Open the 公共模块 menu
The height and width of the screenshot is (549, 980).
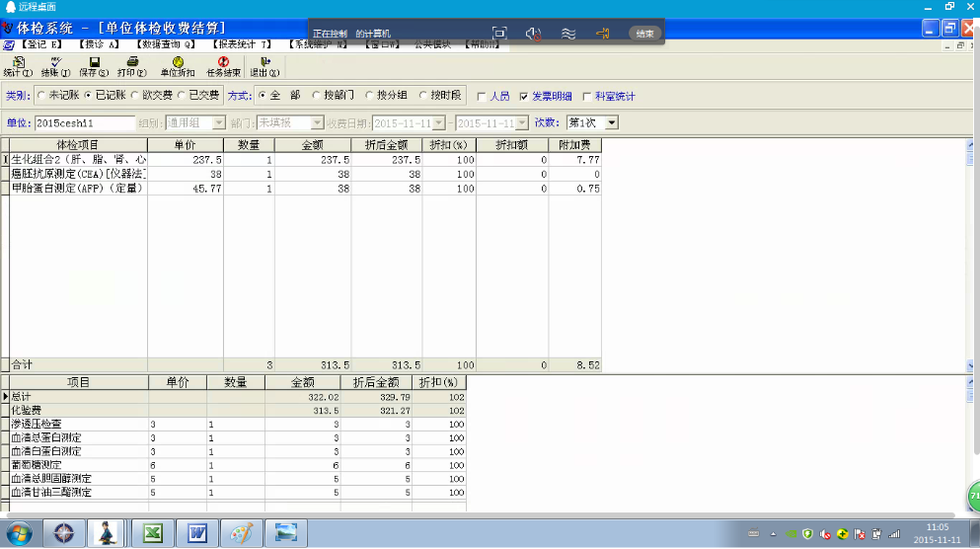pos(432,44)
